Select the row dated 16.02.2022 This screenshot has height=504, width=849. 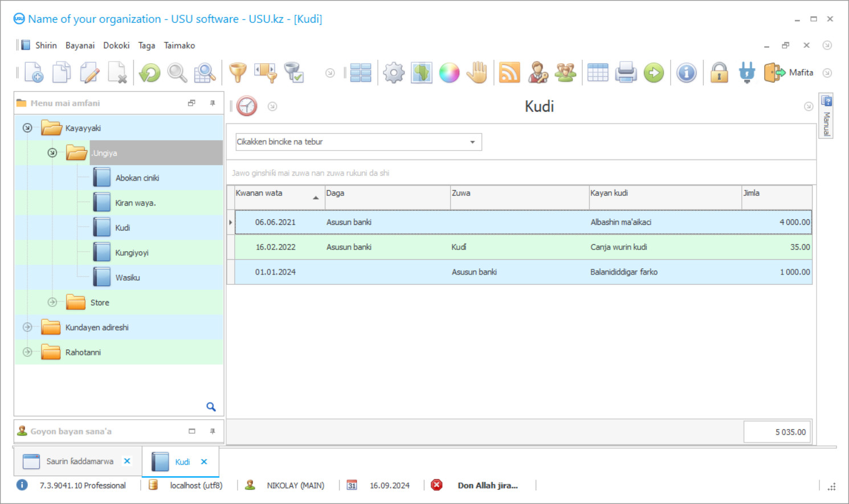coord(523,247)
